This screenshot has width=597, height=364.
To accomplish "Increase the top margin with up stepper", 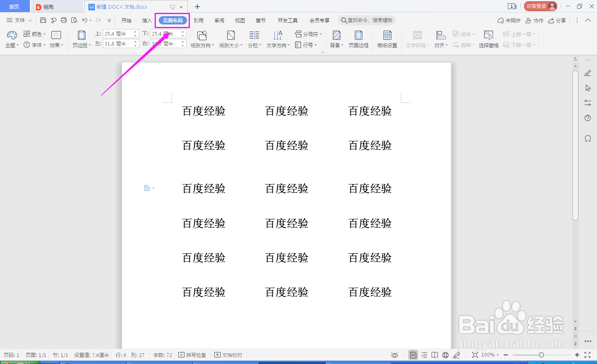I will (136, 32).
